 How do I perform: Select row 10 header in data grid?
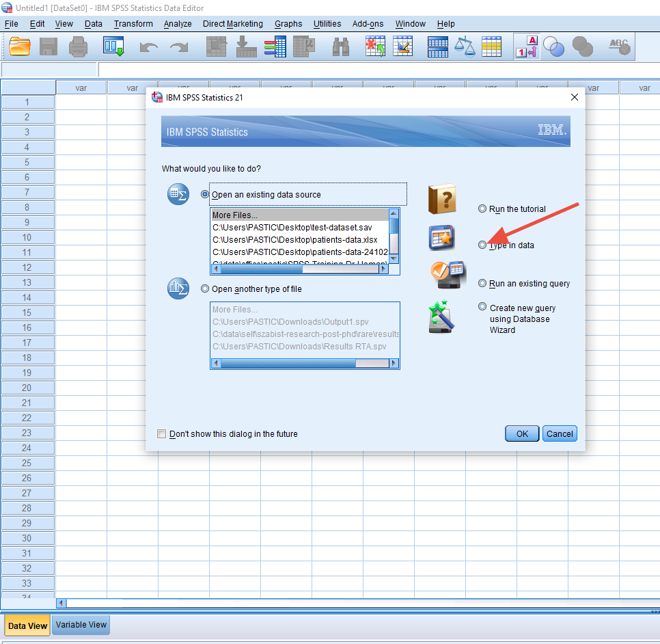click(x=28, y=237)
